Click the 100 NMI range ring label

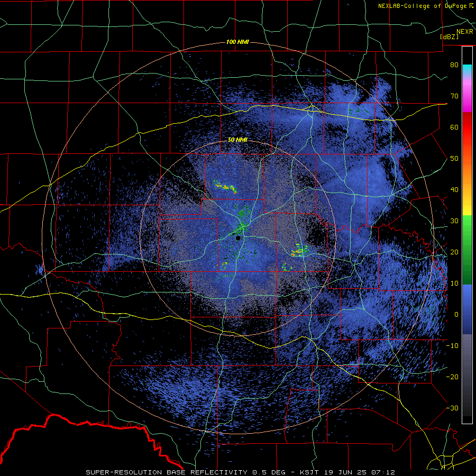pos(237,42)
